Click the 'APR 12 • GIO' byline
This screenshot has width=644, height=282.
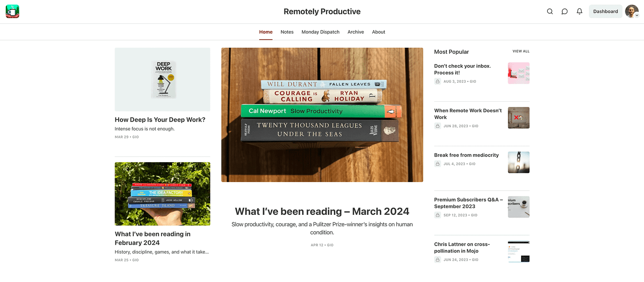point(322,245)
